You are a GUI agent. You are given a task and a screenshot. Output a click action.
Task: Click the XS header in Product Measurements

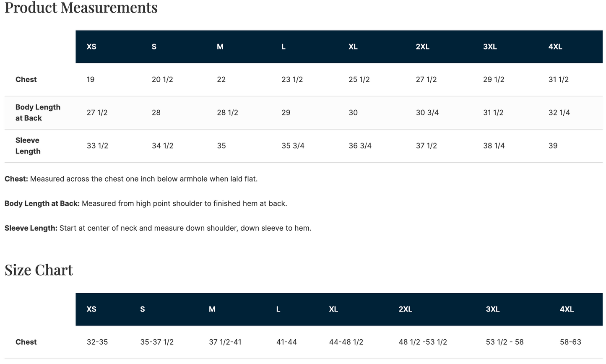91,47
